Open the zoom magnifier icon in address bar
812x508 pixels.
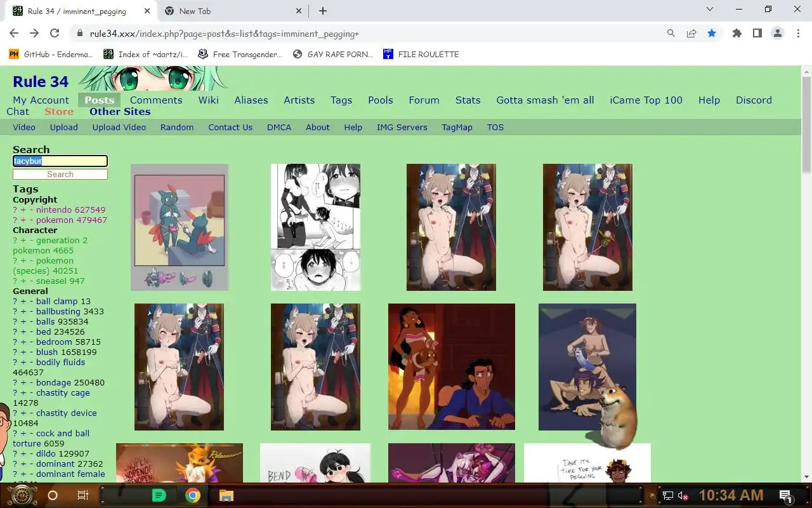pos(671,34)
